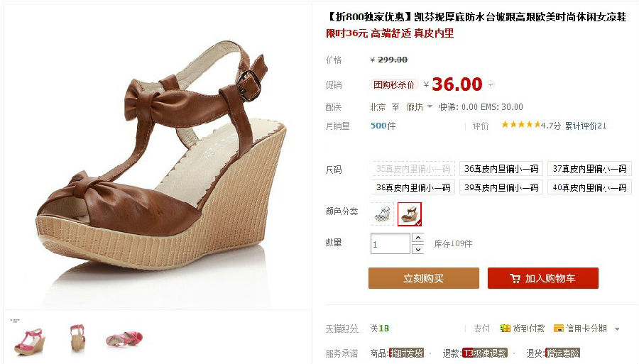Select size 38 option
This screenshot has width=639, height=364.
[413, 187]
